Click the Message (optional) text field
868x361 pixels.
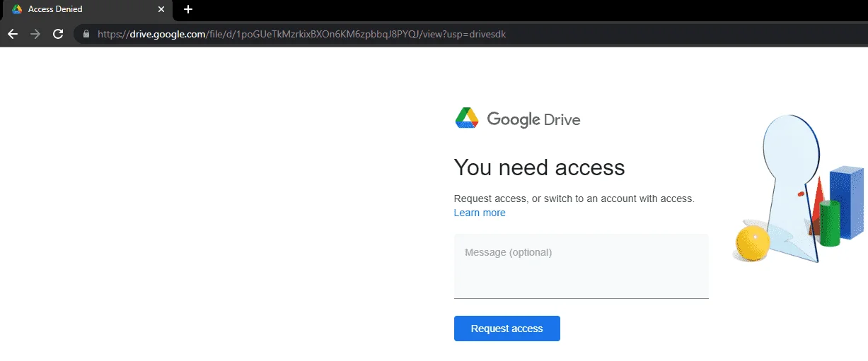(581, 266)
